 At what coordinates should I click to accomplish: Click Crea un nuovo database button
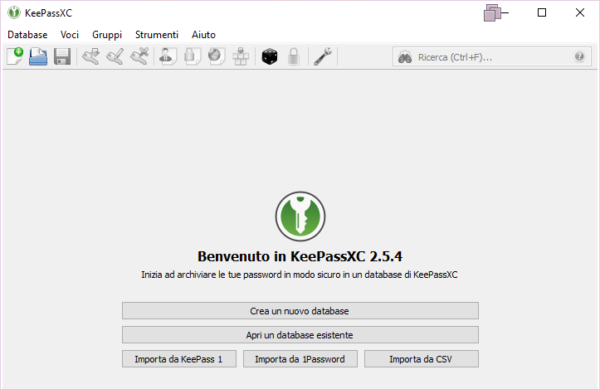coord(300,311)
